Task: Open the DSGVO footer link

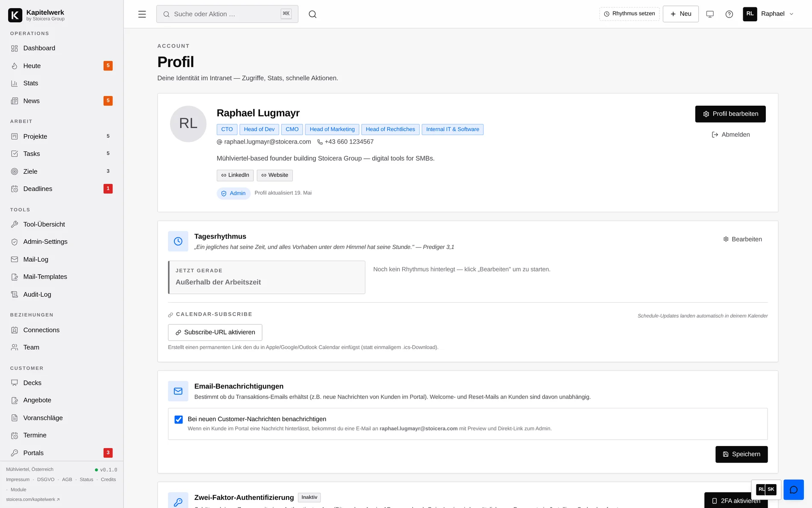Action: point(46,480)
